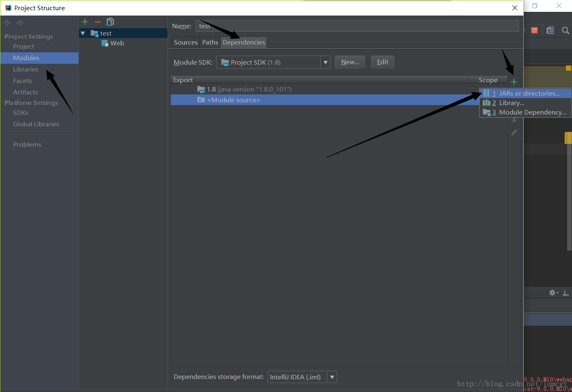The width and height of the screenshot is (572, 392).
Task: Add a new module with green plus
Action: (85, 22)
